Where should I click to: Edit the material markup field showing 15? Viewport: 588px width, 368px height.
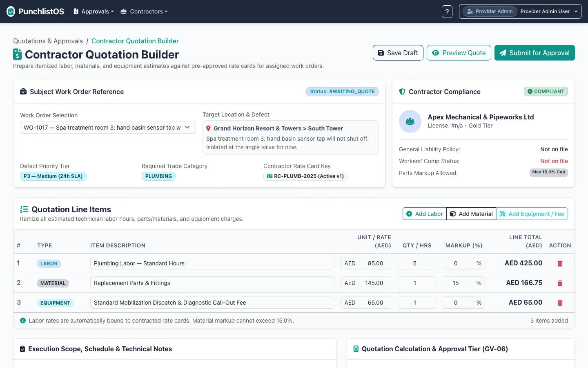(x=458, y=283)
